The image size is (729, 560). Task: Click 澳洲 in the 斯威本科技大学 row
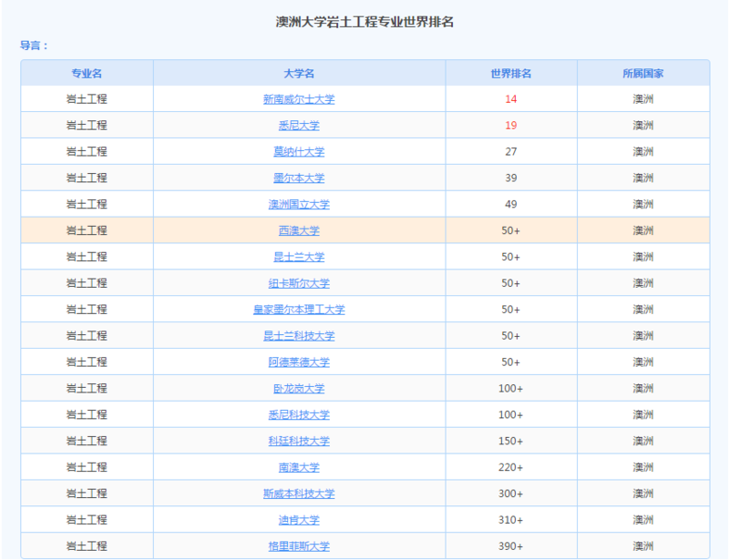point(643,494)
